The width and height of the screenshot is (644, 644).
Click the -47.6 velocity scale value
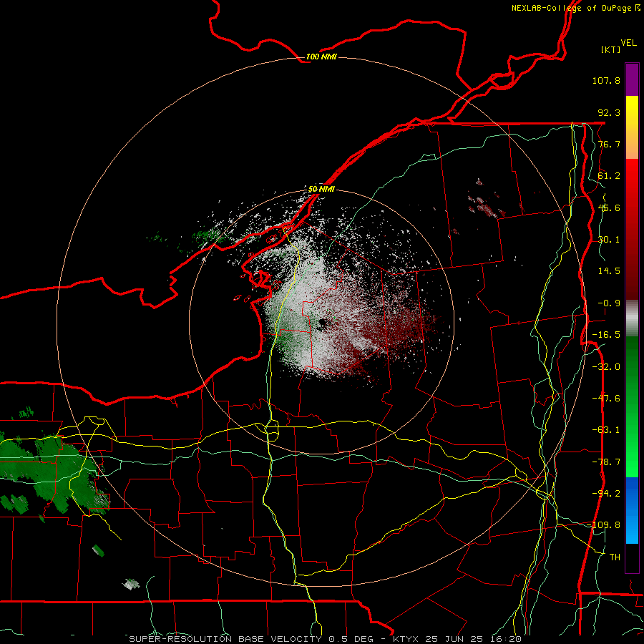click(x=606, y=399)
